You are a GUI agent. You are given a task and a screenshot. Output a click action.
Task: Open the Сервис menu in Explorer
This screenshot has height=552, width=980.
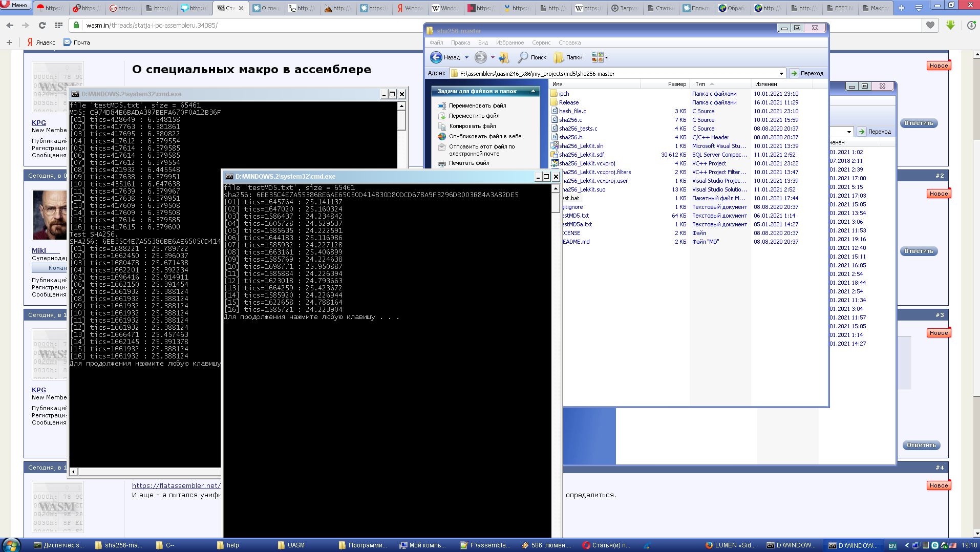(541, 43)
